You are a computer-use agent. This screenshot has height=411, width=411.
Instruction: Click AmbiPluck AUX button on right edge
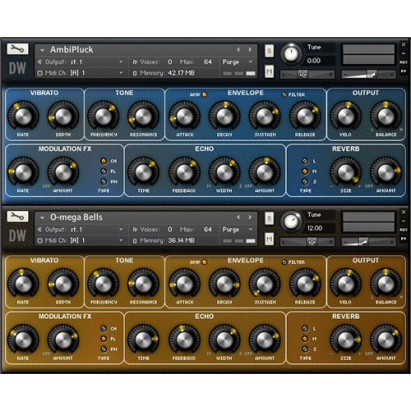(x=403, y=62)
